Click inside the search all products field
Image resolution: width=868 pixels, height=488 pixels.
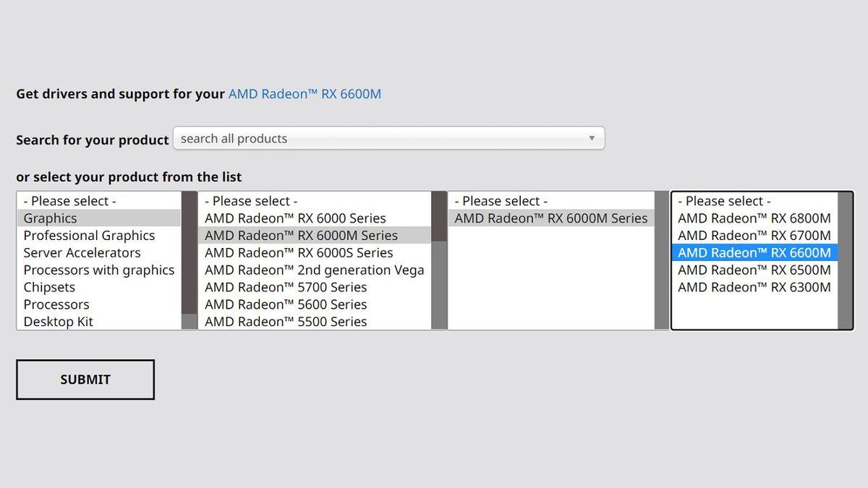(376, 138)
